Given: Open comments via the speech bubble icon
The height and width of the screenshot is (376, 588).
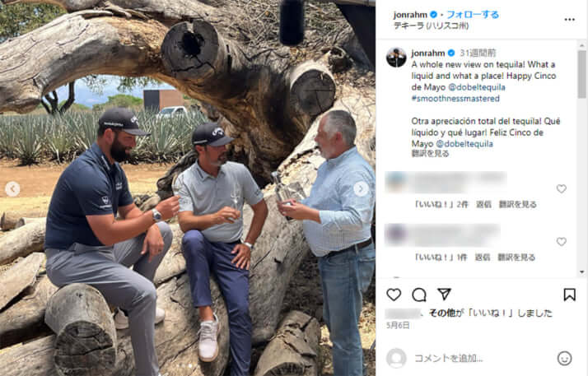Looking at the screenshot, I should [419, 295].
